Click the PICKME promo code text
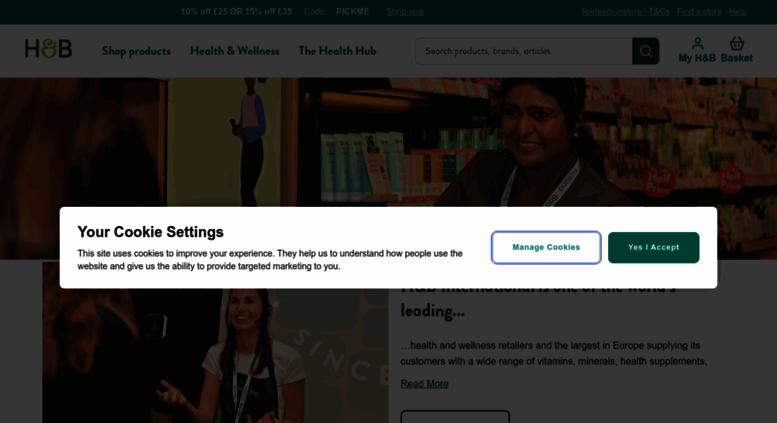Screen dimensions: 777x423 (352, 11)
